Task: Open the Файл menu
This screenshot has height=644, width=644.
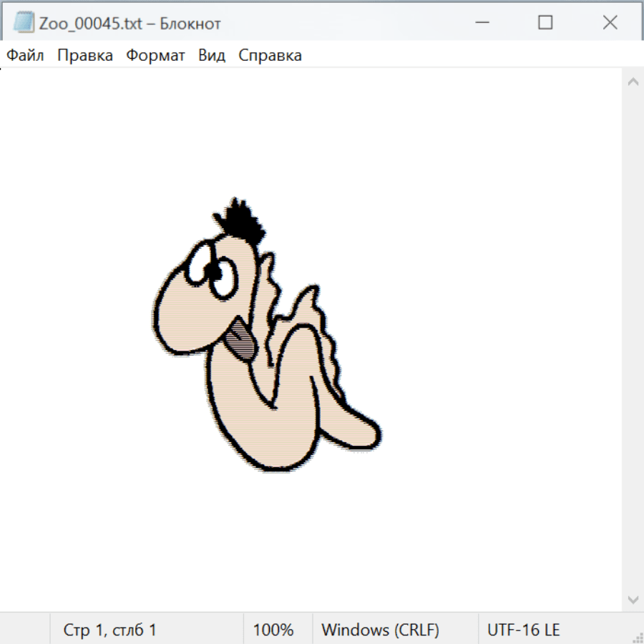Action: pos(25,56)
